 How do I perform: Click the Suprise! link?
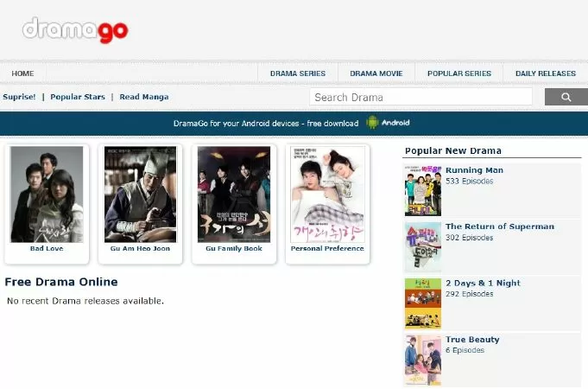19,97
